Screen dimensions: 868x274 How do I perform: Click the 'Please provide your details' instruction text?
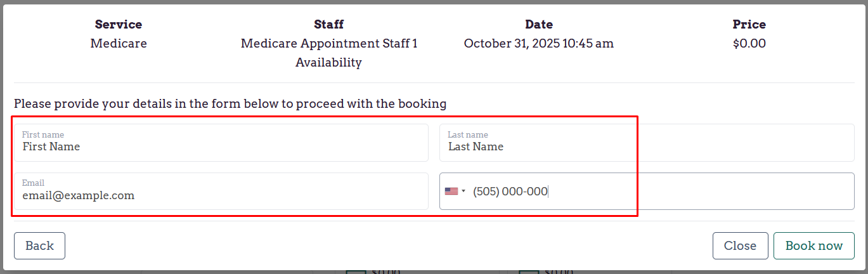pyautogui.click(x=230, y=103)
